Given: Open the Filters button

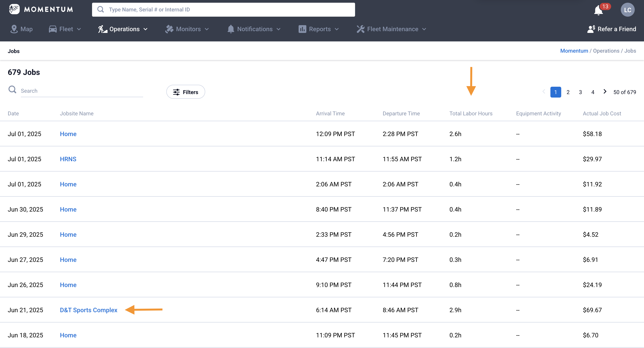Looking at the screenshot, I should (185, 92).
